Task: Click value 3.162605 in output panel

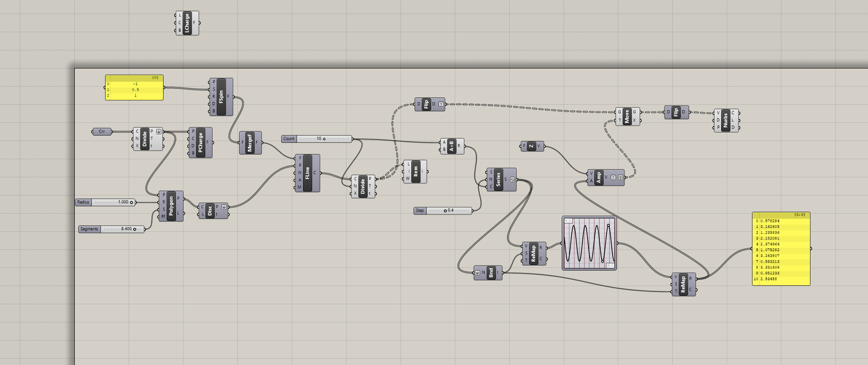Action: click(770, 227)
